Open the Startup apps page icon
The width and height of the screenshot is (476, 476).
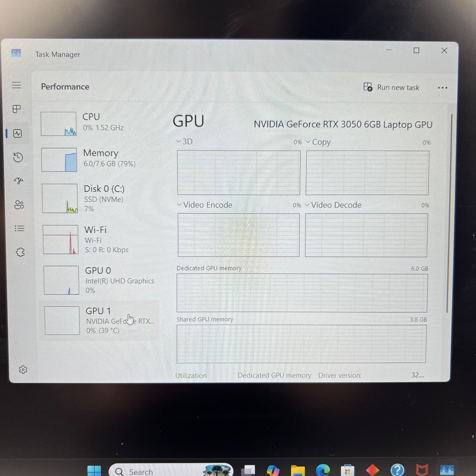coord(19,181)
